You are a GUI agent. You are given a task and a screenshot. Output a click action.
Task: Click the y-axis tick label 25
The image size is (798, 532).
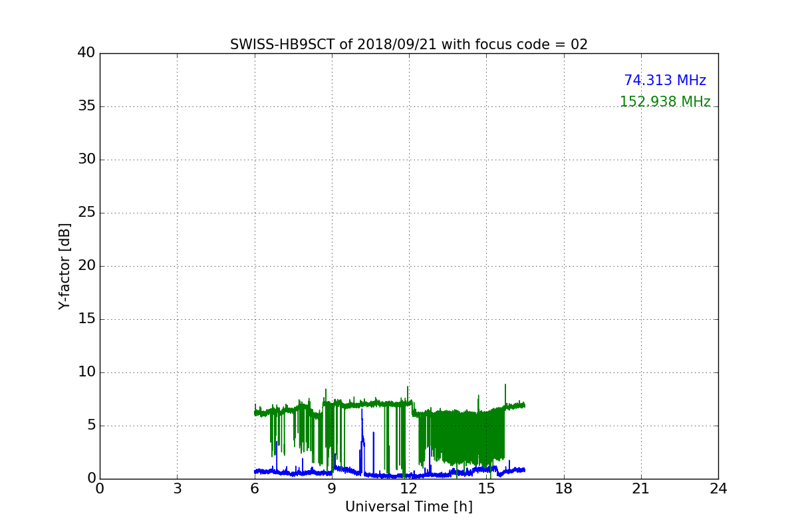[x=86, y=212]
